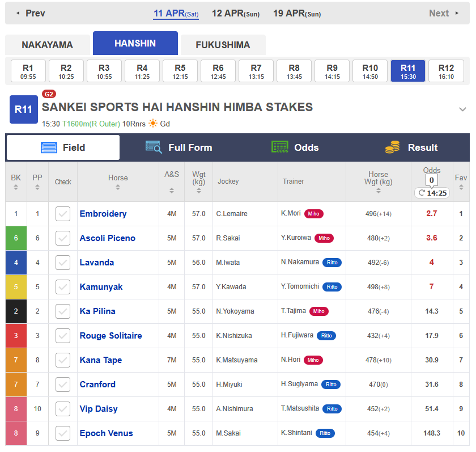Image resolution: width=476 pixels, height=452 pixels.
Task: Check the Kamunyak row checkbox
Action: click(x=63, y=287)
